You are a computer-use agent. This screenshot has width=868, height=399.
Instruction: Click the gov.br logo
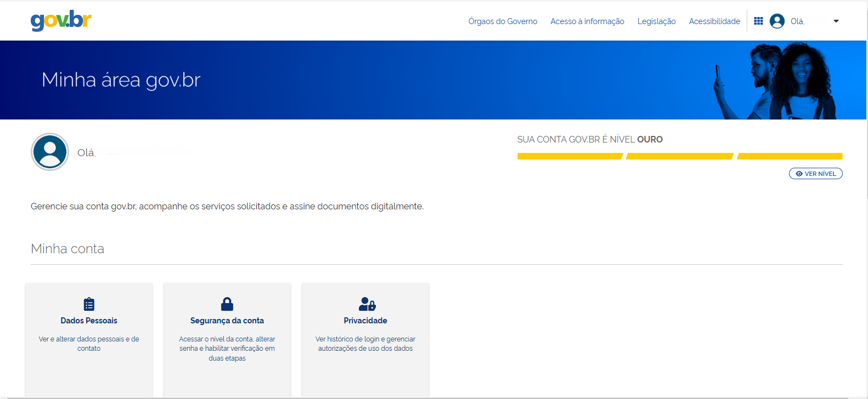61,21
